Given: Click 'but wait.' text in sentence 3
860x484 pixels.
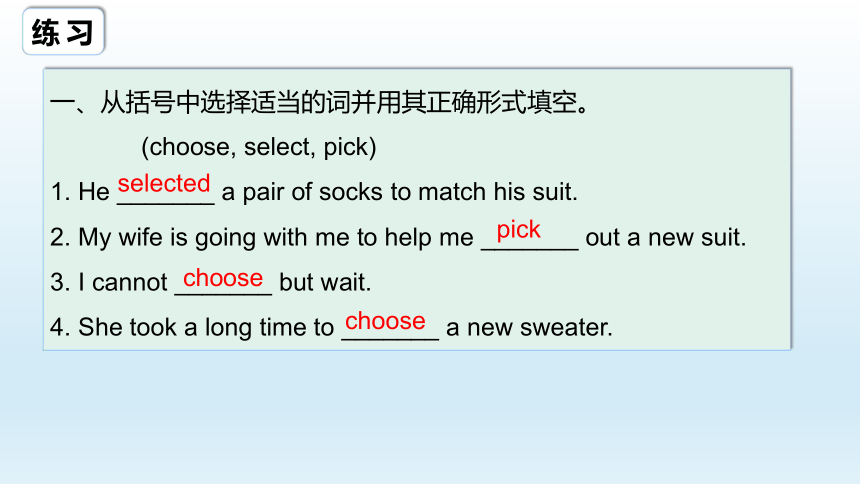Looking at the screenshot, I should click(x=325, y=283).
